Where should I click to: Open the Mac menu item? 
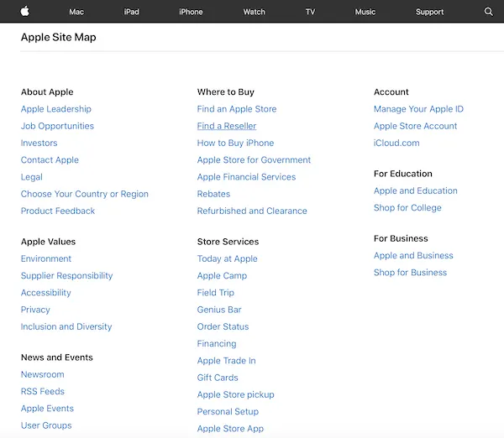click(76, 12)
